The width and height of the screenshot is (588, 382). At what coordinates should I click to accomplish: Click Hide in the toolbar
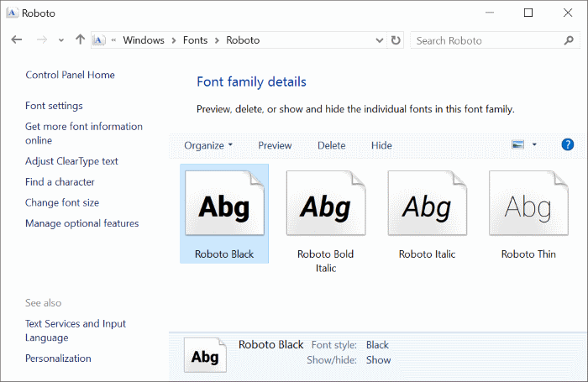point(381,145)
